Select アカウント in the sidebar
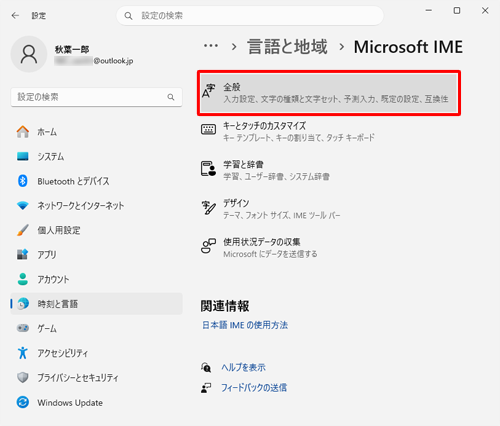 [x=97, y=279]
